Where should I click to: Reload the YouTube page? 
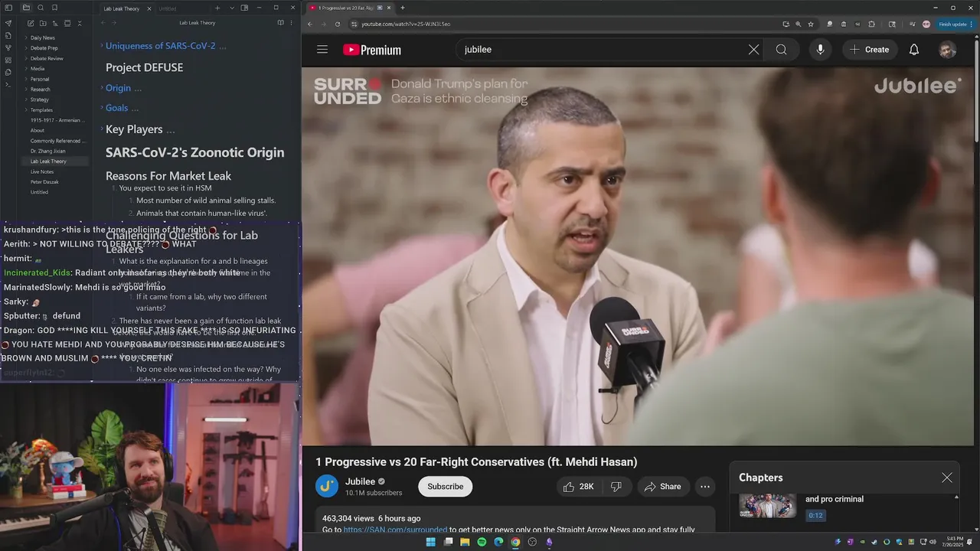338,24
